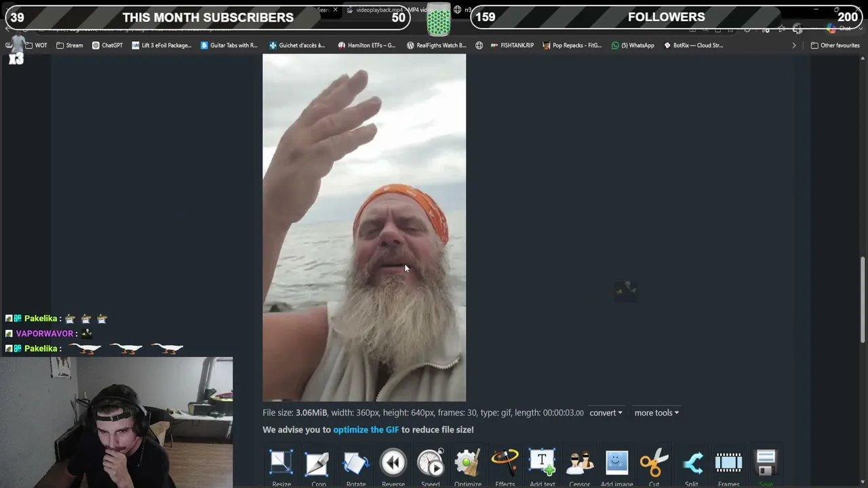Open the Guitar Tabs bookmark
The image size is (868, 488).
[x=229, y=45]
